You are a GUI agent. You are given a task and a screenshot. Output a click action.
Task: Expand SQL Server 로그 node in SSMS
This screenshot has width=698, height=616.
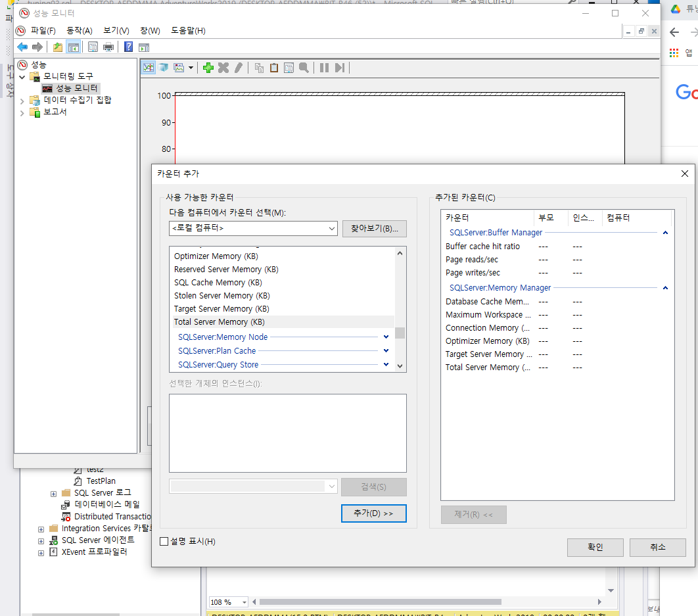tap(53, 494)
